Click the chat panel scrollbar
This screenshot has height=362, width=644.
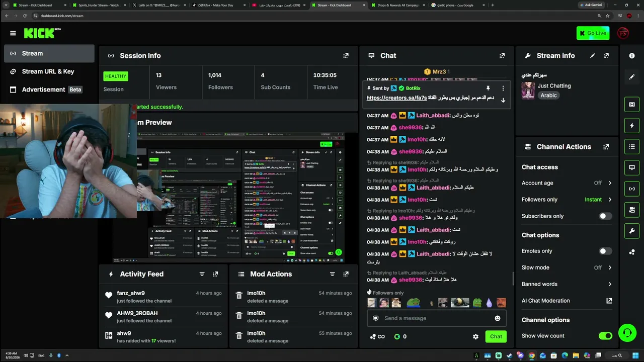[x=513, y=279]
